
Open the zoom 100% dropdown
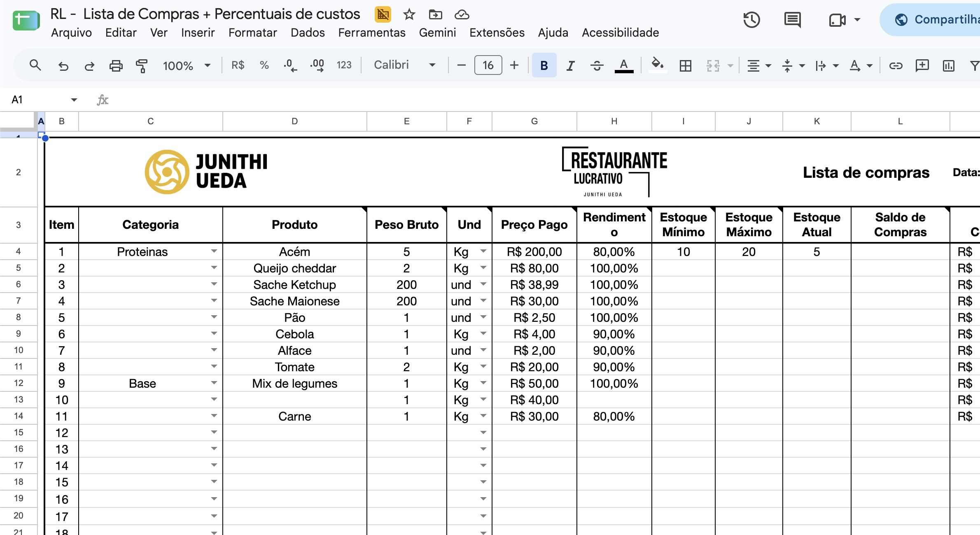tap(187, 65)
